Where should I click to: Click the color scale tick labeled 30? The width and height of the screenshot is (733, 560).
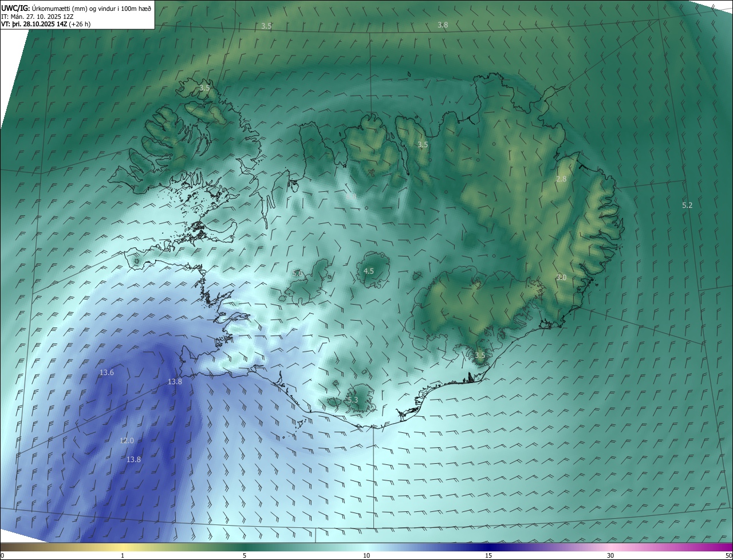point(610,555)
